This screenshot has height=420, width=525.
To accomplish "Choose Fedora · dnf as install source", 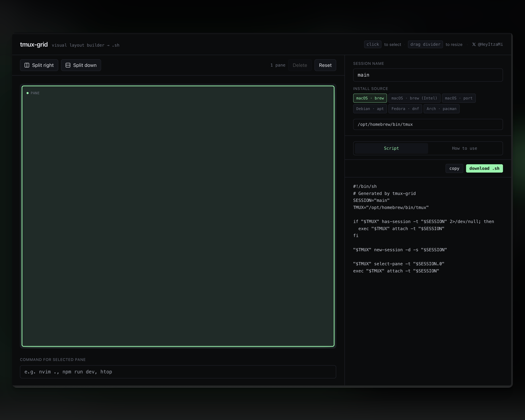I will [405, 109].
